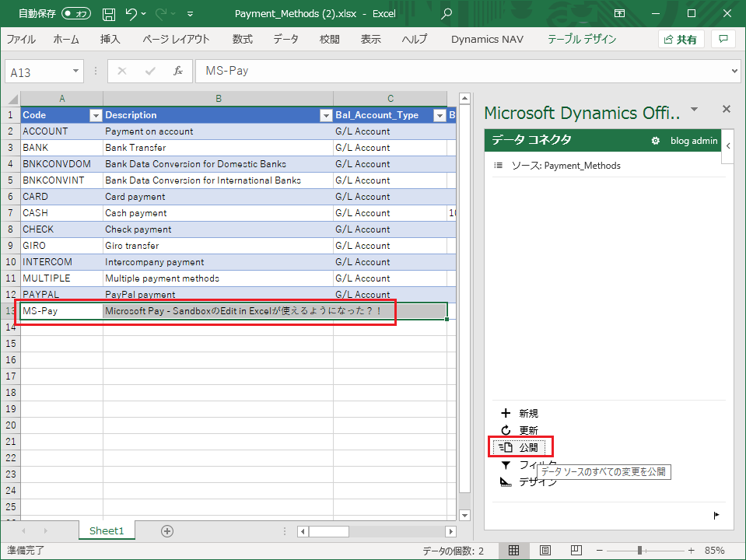Switch to the 挿入 ribbon tab
746x560 pixels.
click(110, 39)
